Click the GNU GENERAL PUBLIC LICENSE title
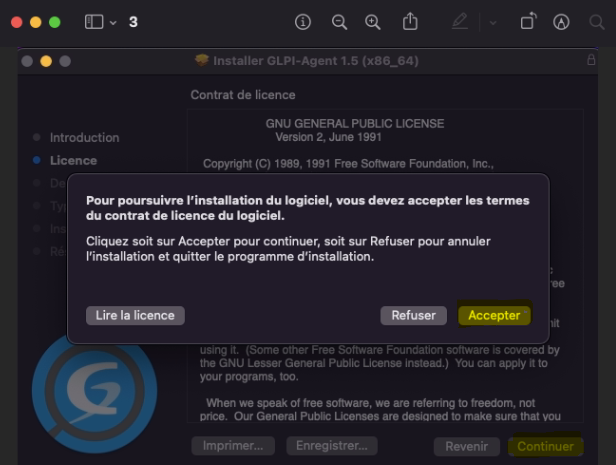 (x=355, y=124)
